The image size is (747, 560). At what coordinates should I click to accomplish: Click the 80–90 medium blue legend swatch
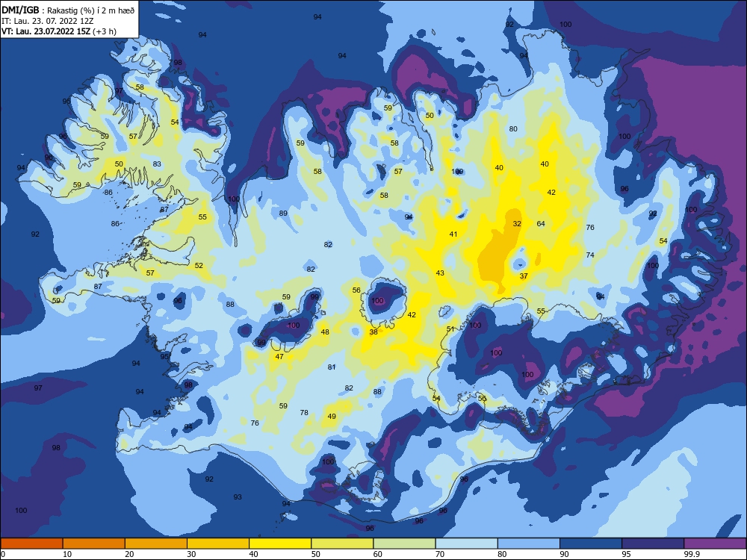coord(529,544)
